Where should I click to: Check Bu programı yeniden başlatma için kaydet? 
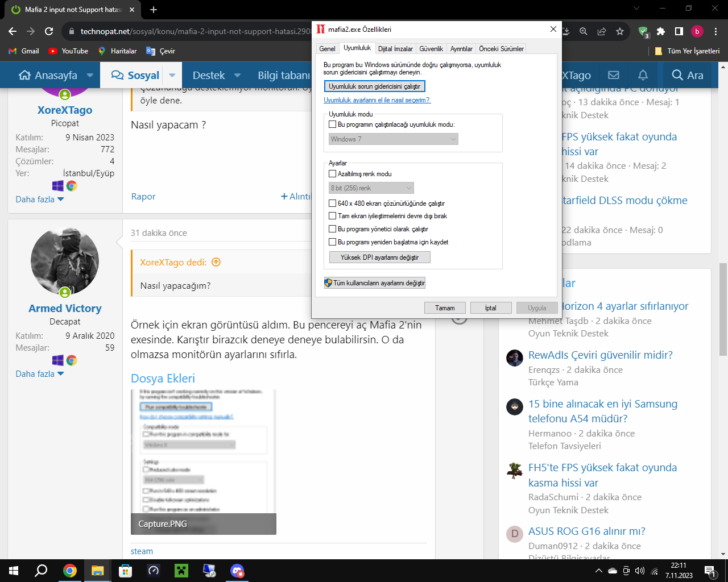coord(333,242)
